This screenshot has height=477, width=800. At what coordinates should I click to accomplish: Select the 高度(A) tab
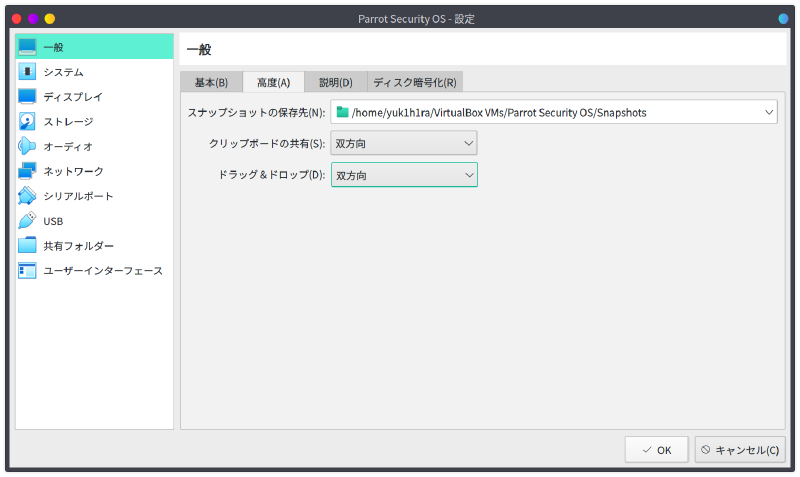(273, 82)
